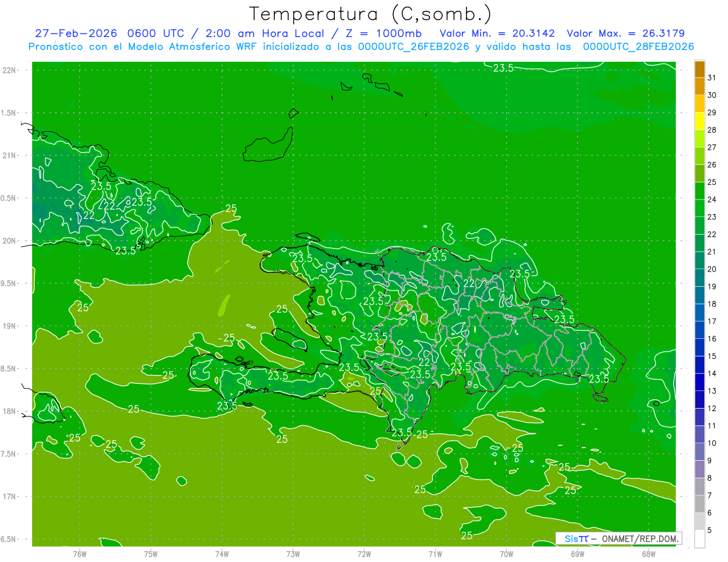The height and width of the screenshot is (562, 728).
Task: Pick the white band below 5
Action: (699, 538)
